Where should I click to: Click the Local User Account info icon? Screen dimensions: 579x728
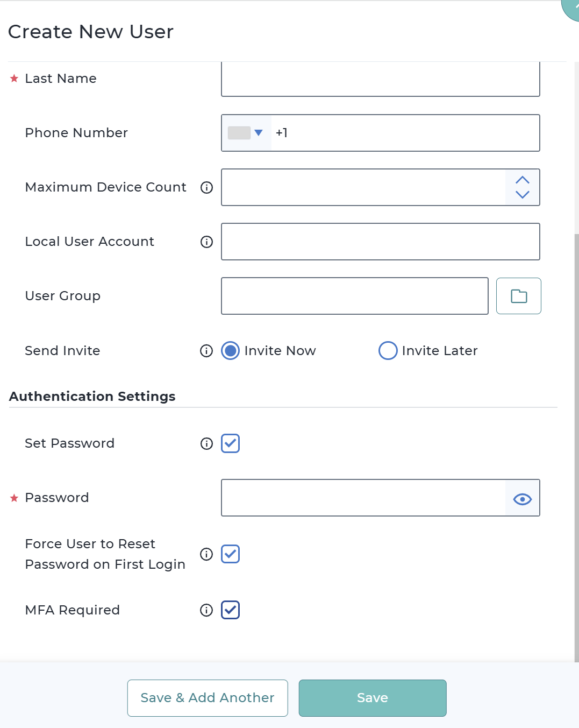[x=206, y=242]
